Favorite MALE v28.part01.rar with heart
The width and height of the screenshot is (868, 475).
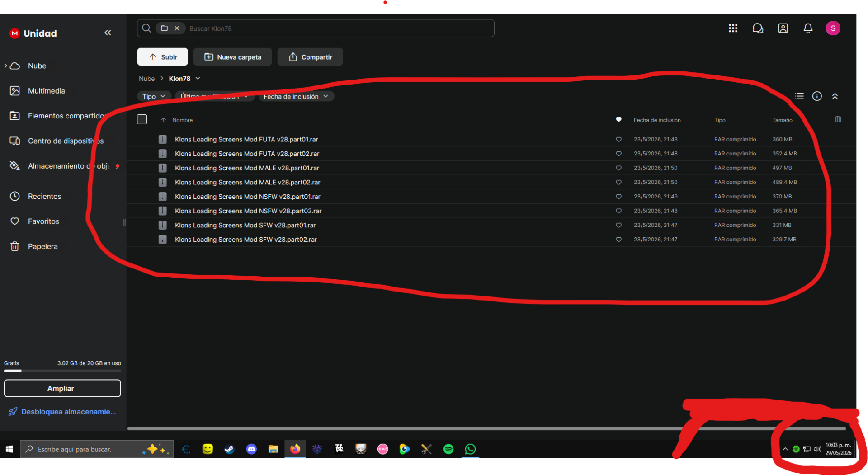pyautogui.click(x=618, y=168)
